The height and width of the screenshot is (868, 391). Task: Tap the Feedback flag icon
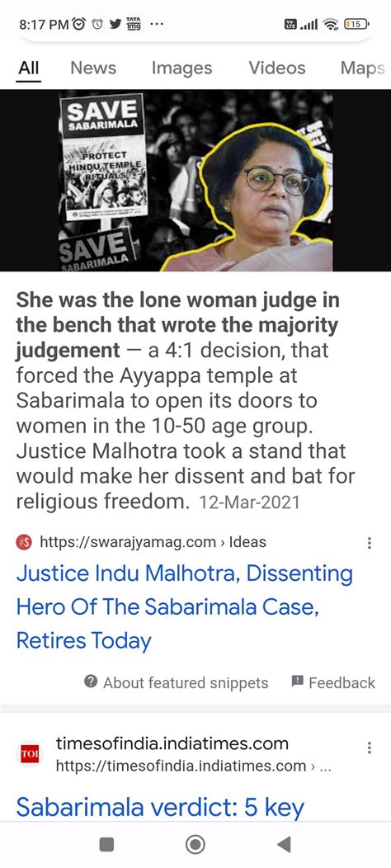[x=297, y=682]
